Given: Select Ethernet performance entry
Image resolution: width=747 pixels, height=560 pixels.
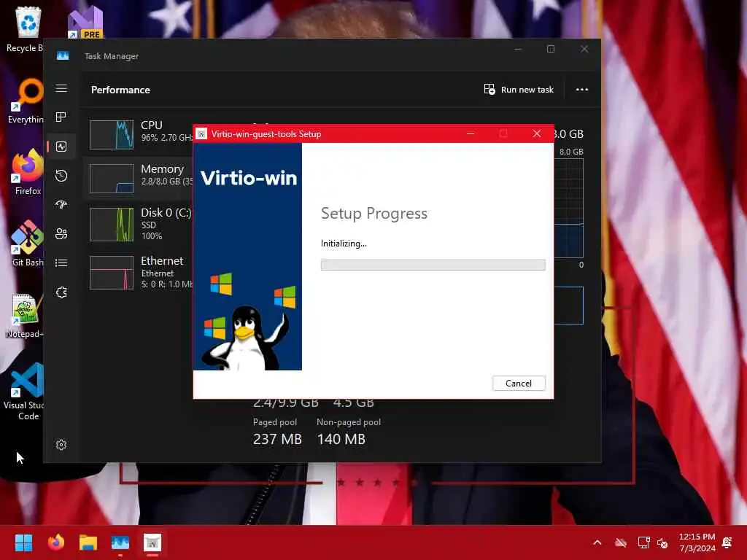Looking at the screenshot, I should coord(139,272).
